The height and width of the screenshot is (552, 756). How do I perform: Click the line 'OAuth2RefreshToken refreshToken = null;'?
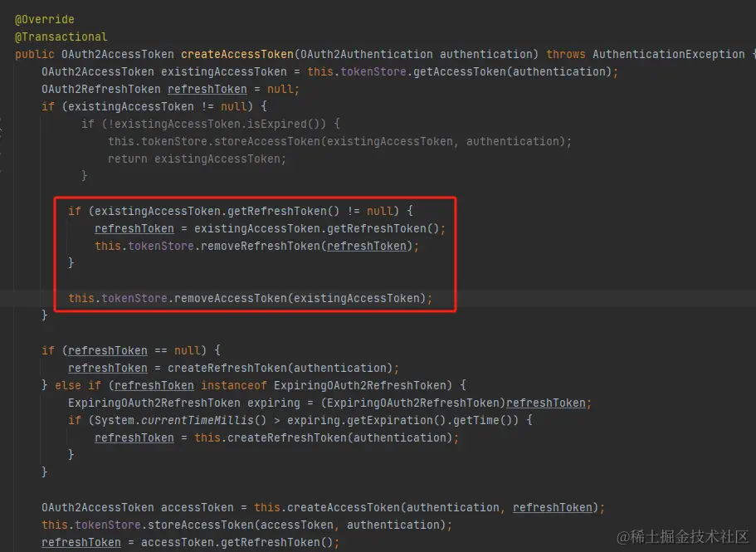170,89
